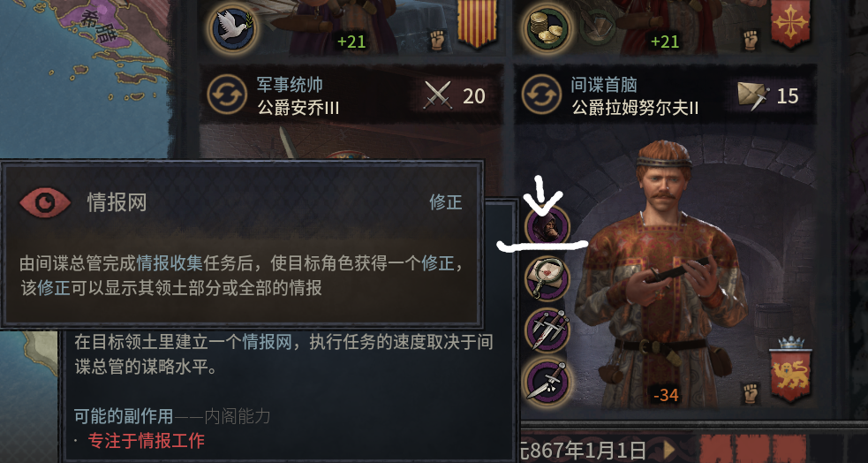Click the red eye 情报网 icon
This screenshot has height=463, width=868.
(x=45, y=202)
